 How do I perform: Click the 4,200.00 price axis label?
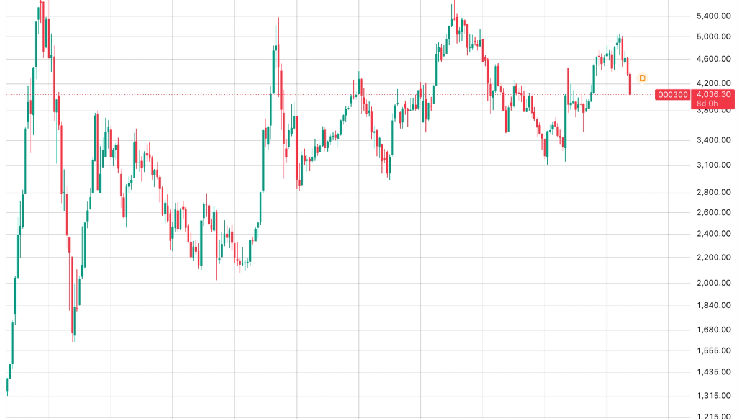click(713, 83)
